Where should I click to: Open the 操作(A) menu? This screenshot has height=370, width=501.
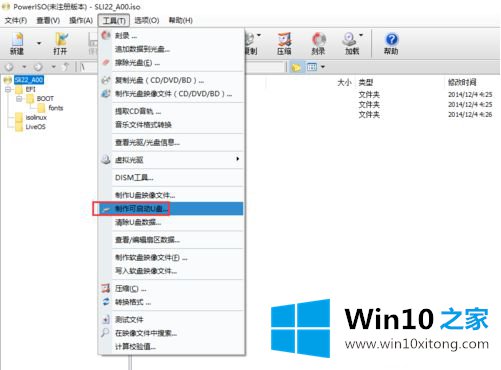pyautogui.click(x=81, y=21)
